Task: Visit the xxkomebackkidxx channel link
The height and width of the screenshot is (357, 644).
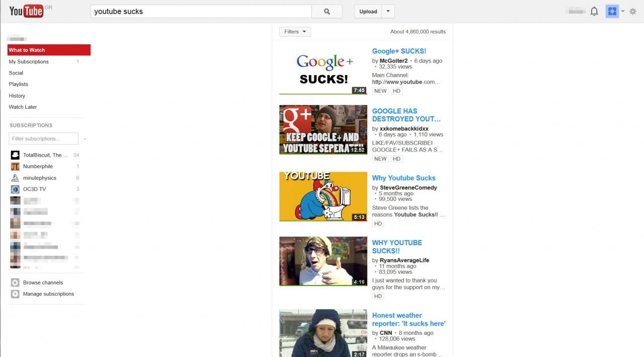Action: pyautogui.click(x=404, y=128)
